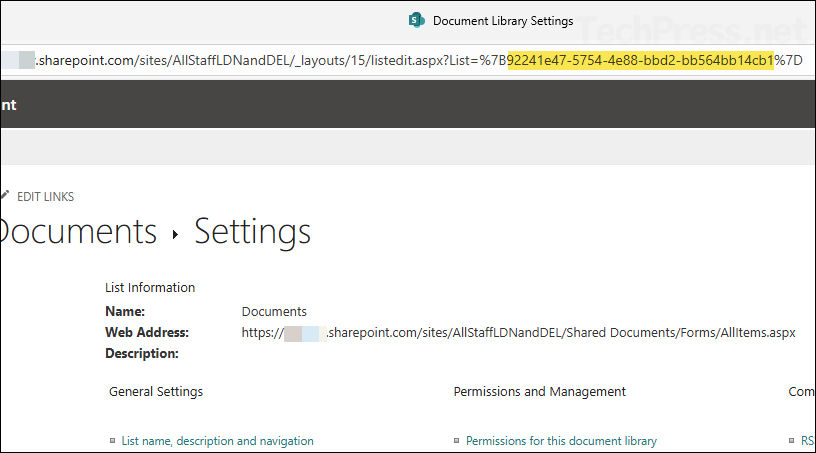Click bullet beside List name, description link
This screenshot has width=816, height=453.
(x=112, y=441)
